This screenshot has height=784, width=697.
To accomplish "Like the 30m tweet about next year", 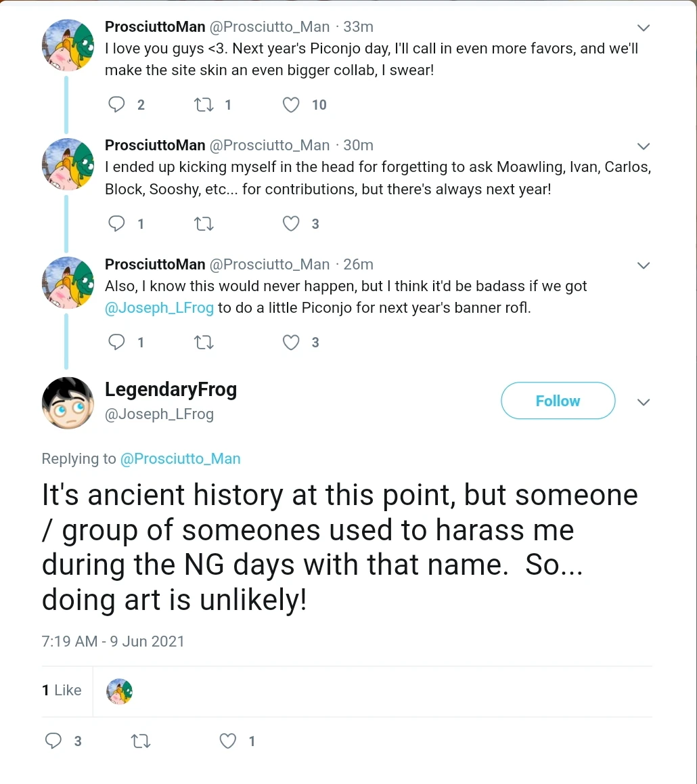I will 291,223.
